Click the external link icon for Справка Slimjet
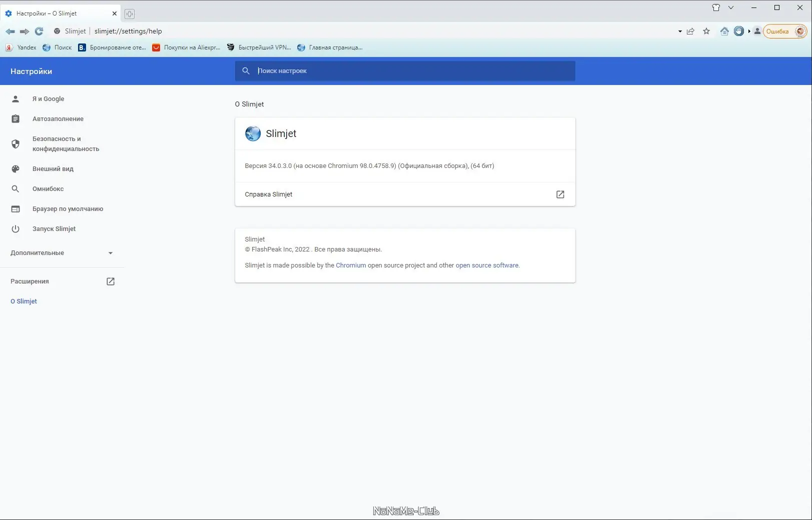Screen dimensions: 812x520 click(x=560, y=194)
